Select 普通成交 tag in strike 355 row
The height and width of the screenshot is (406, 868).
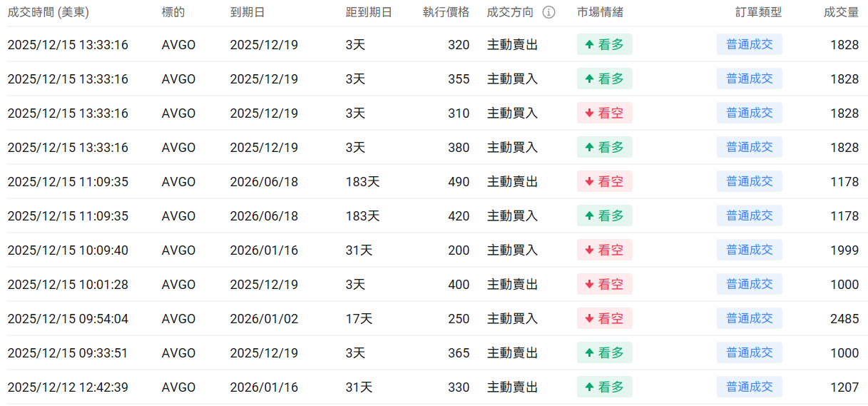click(x=749, y=79)
